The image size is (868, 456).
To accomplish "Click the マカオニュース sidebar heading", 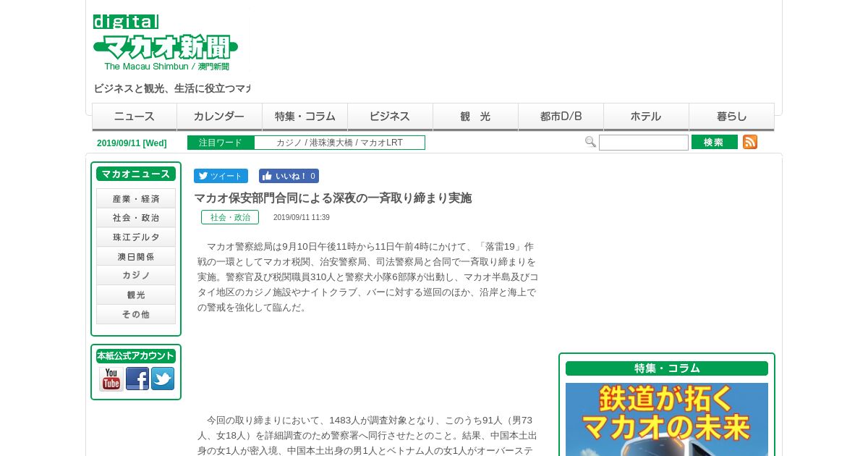I will 136,174.
